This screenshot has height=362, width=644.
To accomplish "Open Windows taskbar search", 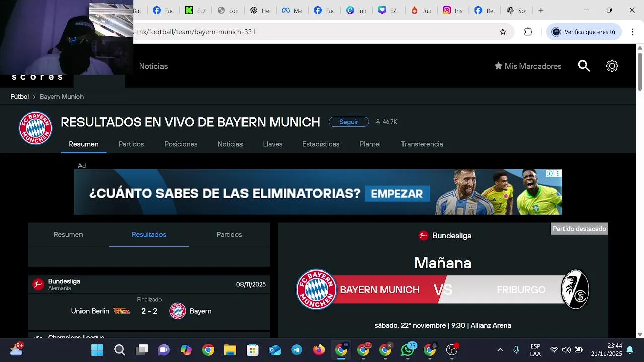I will point(120,350).
